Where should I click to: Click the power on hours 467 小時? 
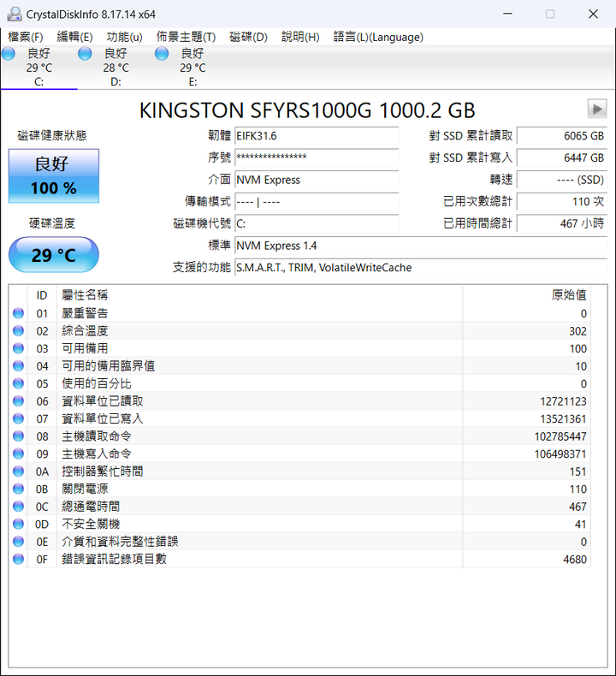(562, 223)
